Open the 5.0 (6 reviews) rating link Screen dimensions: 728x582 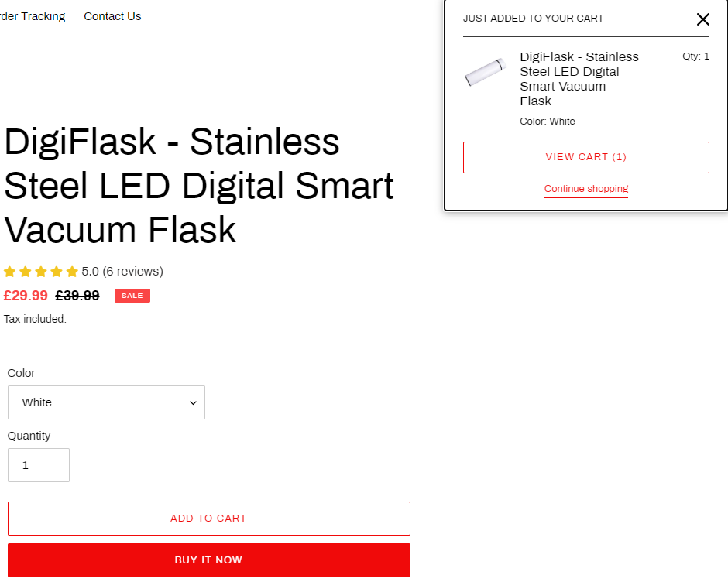(122, 272)
